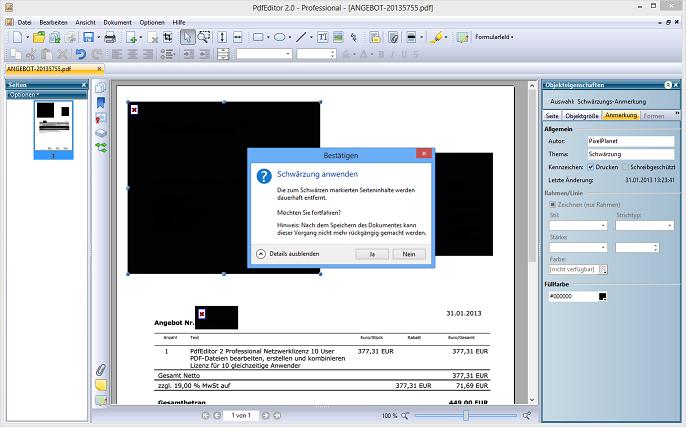
Task: Activate the arrow selection tool
Action: (x=187, y=38)
